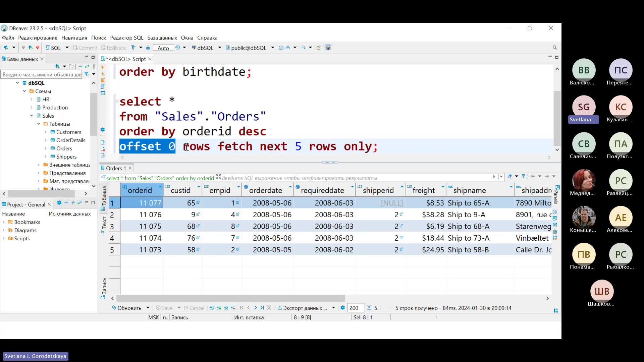The height and width of the screenshot is (362, 644).
Task: Click the results horizontal scrollbar
Action: (230, 298)
